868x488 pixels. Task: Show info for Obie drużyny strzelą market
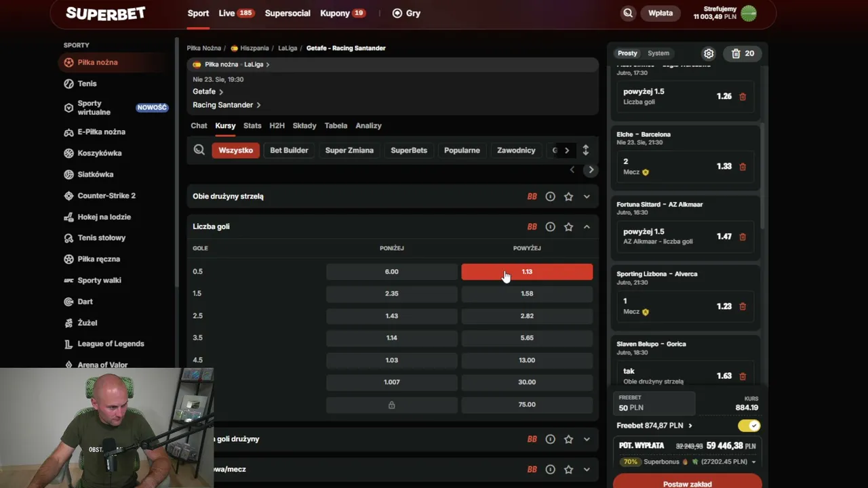[551, 197]
